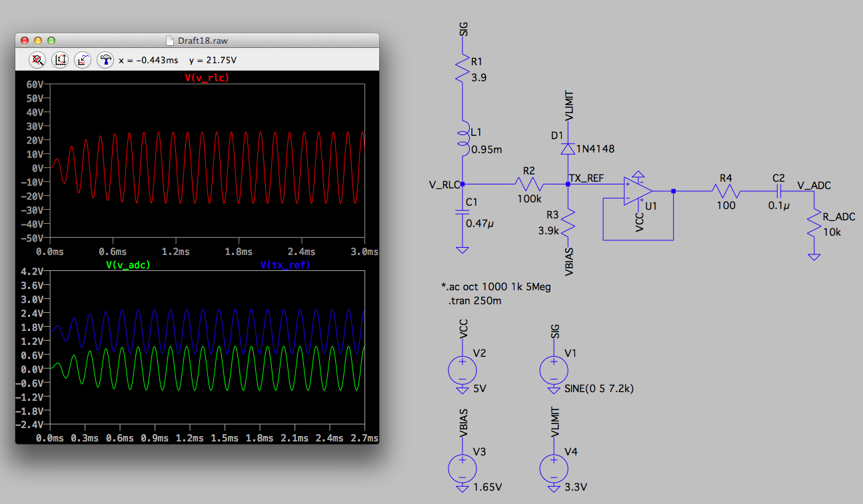Click the C2 capacitor symbol
The height and width of the screenshot is (504, 863).
778,191
